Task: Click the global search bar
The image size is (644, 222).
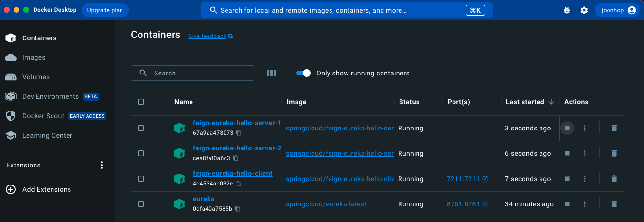Action: [347, 10]
